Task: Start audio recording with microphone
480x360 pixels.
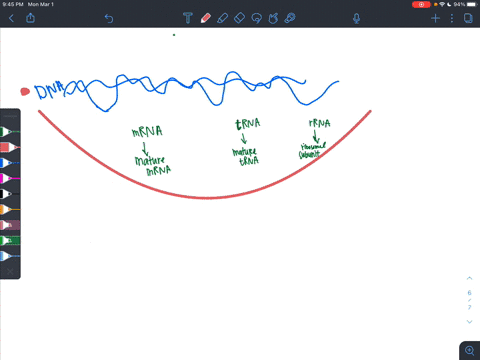Action: pos(356,18)
